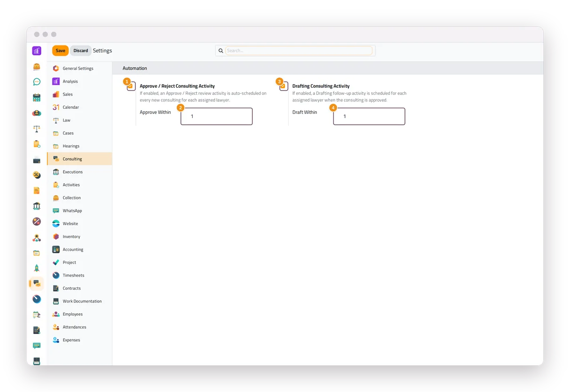570x392 pixels.
Task: Click the Draft Within value field
Action: coord(369,116)
